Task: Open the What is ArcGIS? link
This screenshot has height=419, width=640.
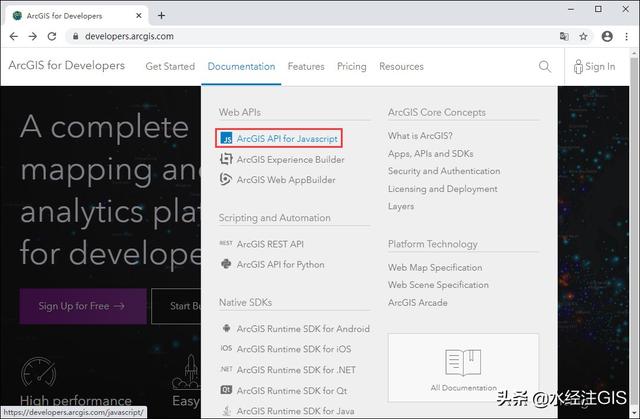Action: (x=420, y=136)
